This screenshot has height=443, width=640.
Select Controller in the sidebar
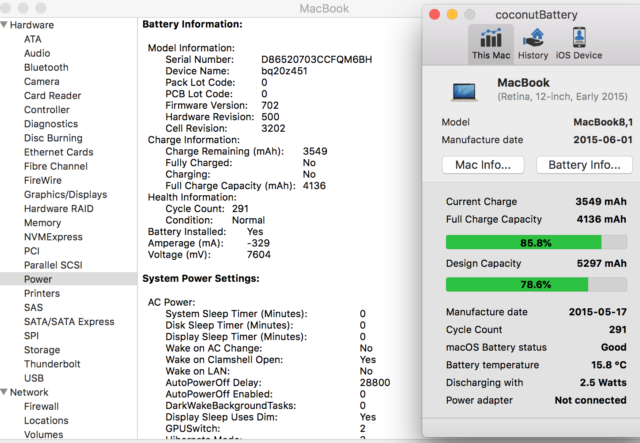click(x=47, y=110)
